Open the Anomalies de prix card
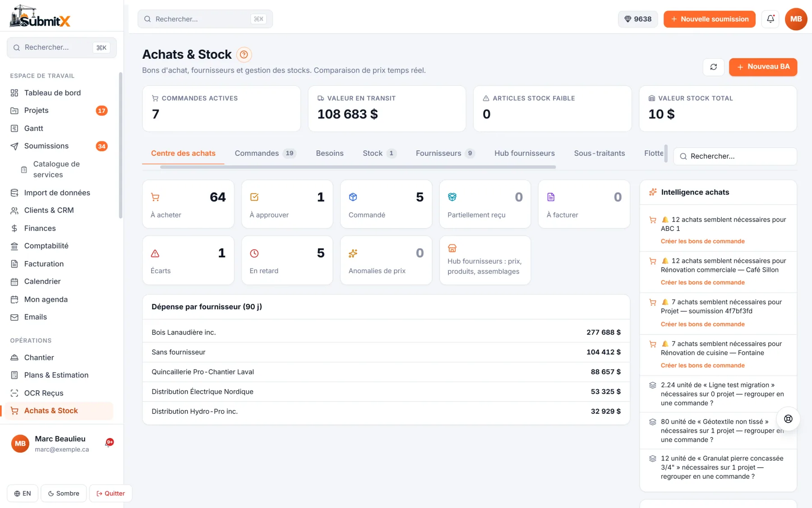The image size is (812, 508). [x=386, y=260]
